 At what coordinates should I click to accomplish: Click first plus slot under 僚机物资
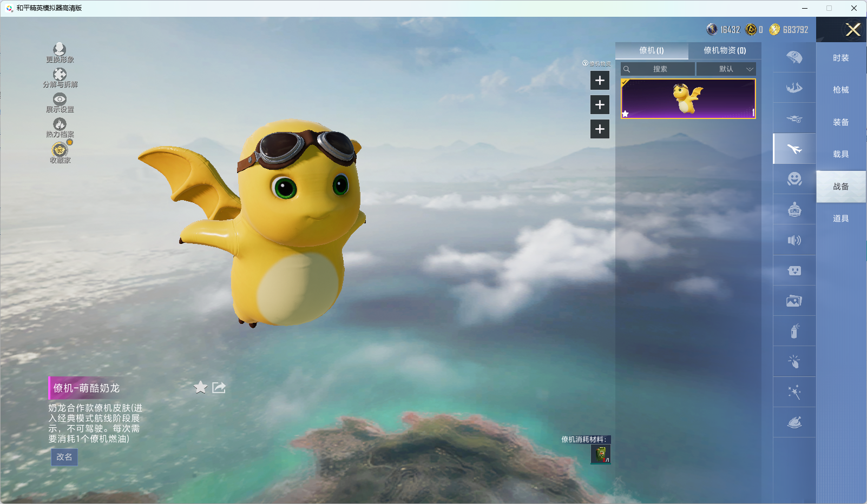point(600,81)
